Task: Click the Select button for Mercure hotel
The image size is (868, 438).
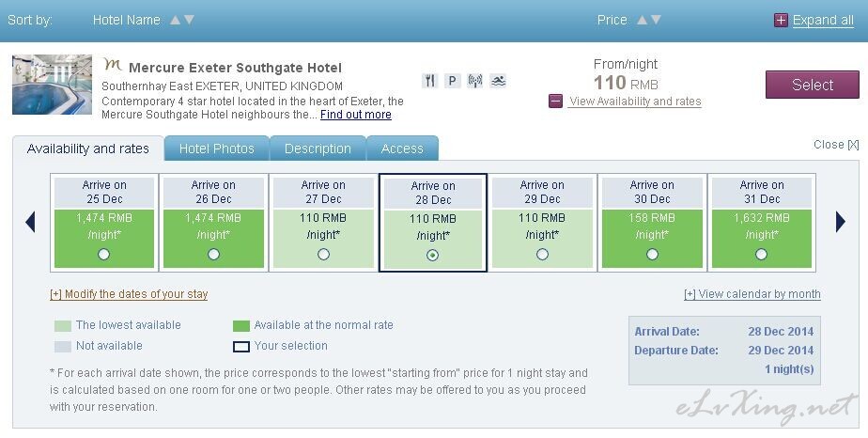Action: (812, 85)
